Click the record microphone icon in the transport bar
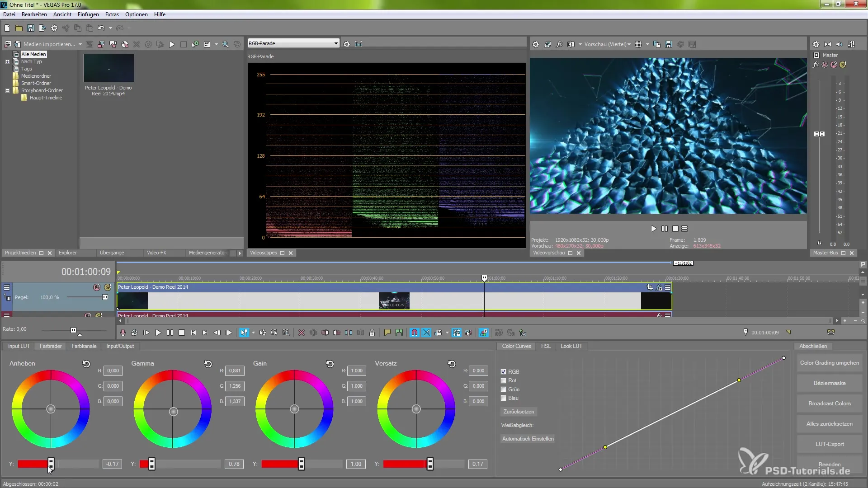Viewport: 868px width, 488px height. pyautogui.click(x=123, y=333)
